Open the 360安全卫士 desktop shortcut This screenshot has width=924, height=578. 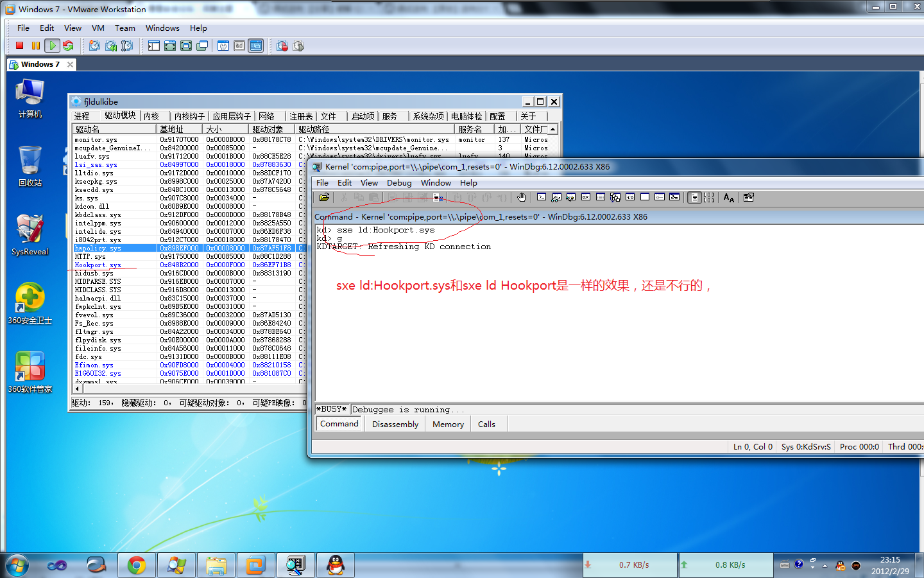[x=30, y=304]
